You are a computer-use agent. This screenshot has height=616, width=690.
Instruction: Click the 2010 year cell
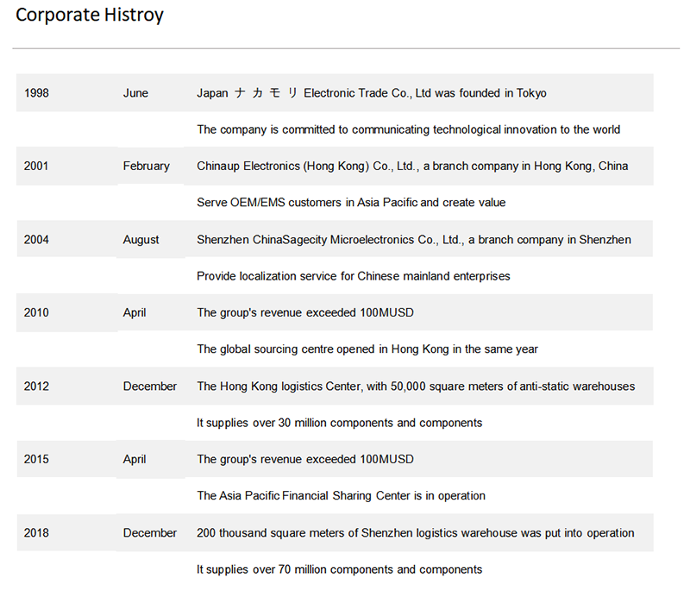click(x=37, y=312)
